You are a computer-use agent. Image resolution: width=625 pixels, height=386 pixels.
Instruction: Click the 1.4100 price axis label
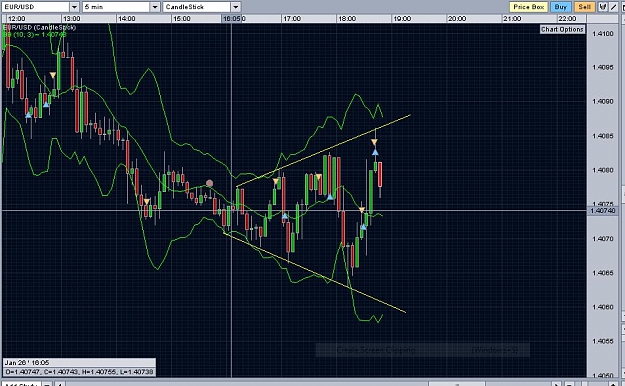603,34
